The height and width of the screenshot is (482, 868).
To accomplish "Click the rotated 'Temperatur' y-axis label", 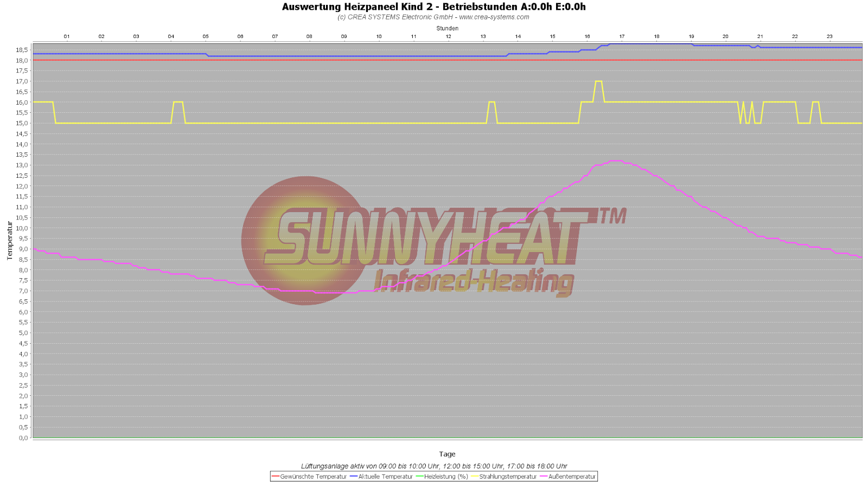I will pyautogui.click(x=9, y=241).
